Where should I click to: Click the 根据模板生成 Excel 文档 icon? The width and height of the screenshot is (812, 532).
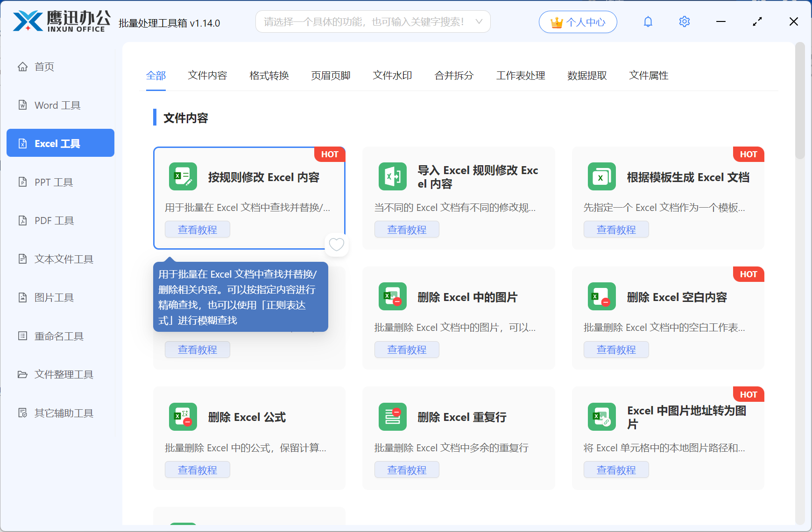(601, 177)
